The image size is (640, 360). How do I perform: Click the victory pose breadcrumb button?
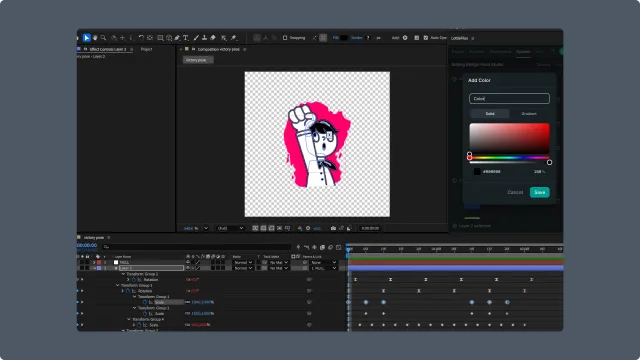click(x=198, y=60)
